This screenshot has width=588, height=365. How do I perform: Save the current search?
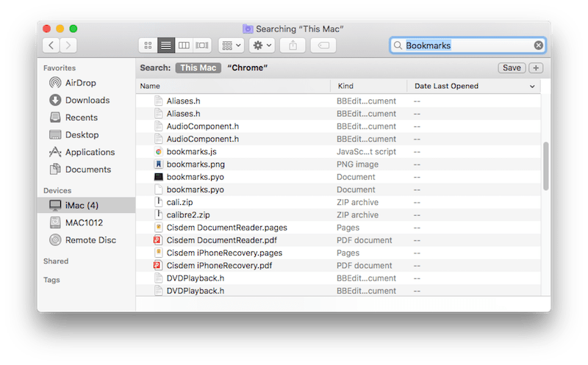(x=512, y=68)
